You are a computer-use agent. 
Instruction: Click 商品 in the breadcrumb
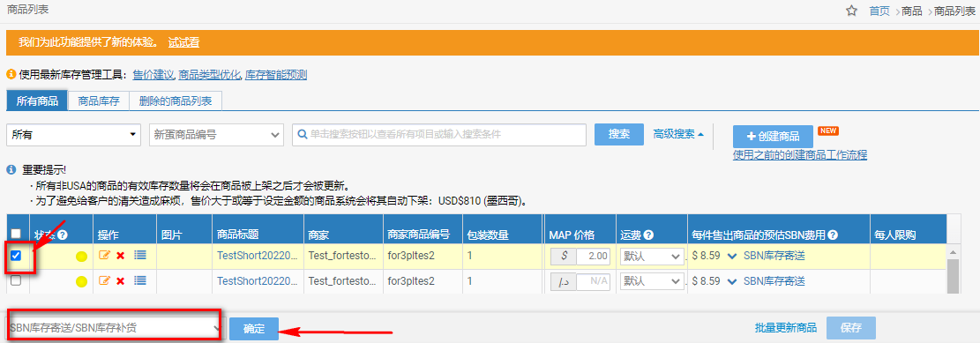pyautogui.click(x=912, y=11)
